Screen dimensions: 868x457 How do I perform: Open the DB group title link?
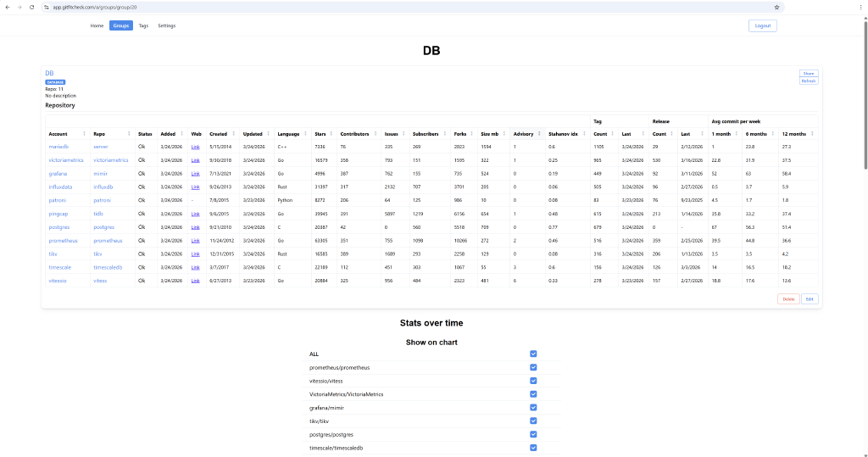(x=49, y=73)
